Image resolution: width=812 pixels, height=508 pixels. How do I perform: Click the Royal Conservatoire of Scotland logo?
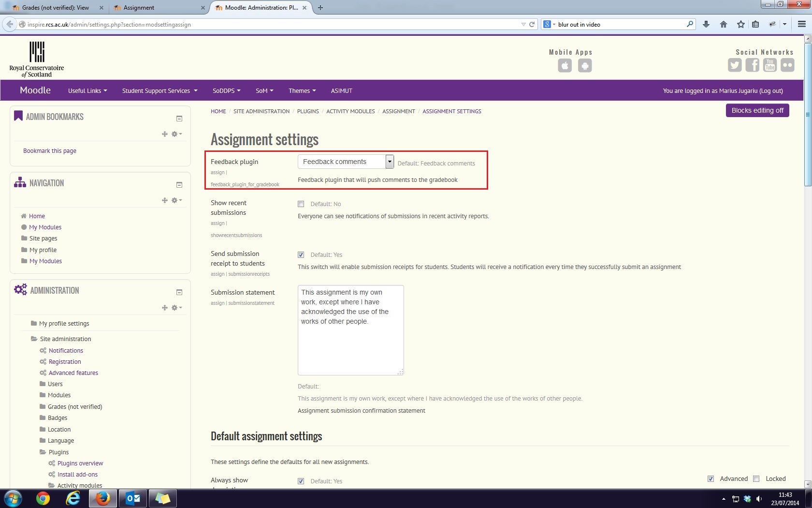(x=37, y=59)
